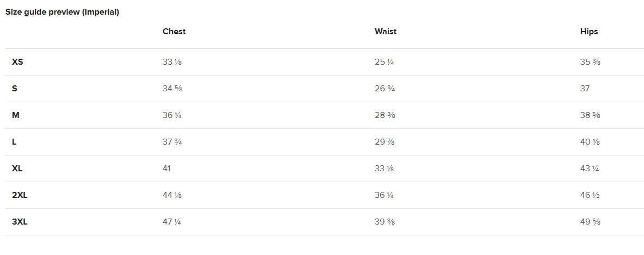The height and width of the screenshot is (255, 644).
Task: Select the XL size row label
Action: (x=17, y=169)
